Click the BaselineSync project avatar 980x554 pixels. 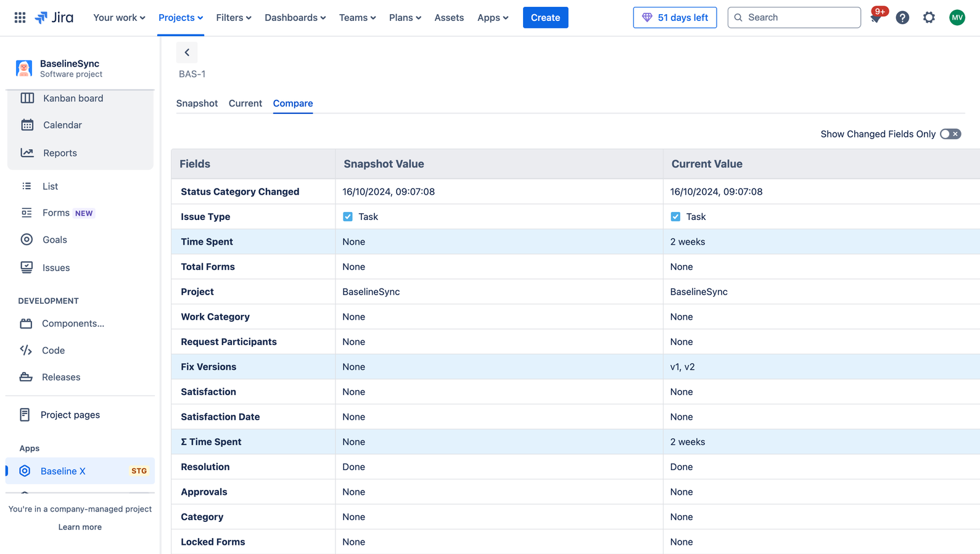click(24, 68)
